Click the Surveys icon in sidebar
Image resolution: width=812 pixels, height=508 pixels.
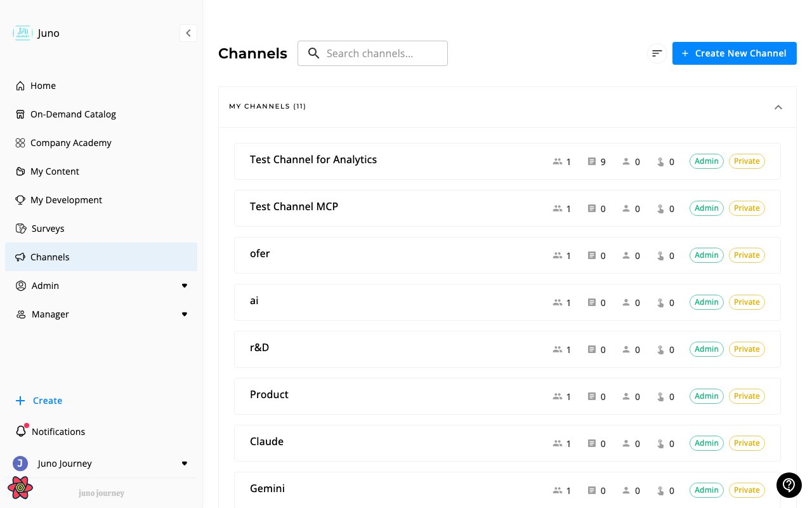[x=21, y=229]
